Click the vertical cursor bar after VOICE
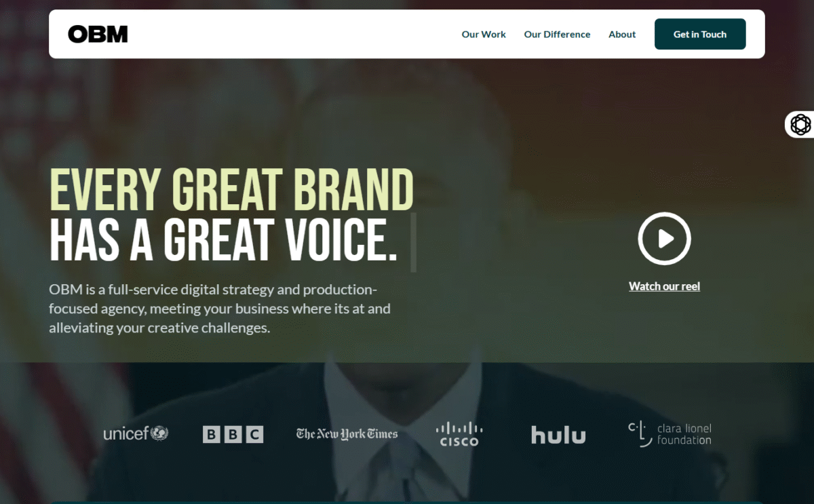This screenshot has height=504, width=814. [x=414, y=242]
